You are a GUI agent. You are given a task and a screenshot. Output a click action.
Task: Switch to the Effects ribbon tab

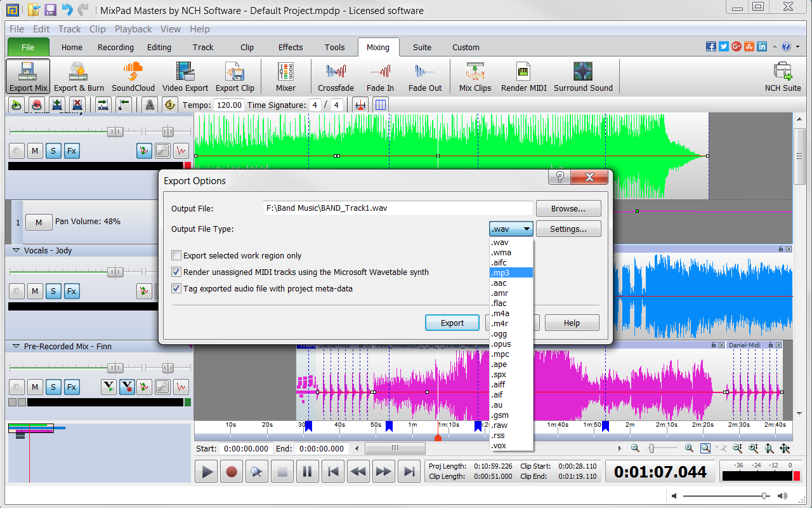(x=291, y=48)
